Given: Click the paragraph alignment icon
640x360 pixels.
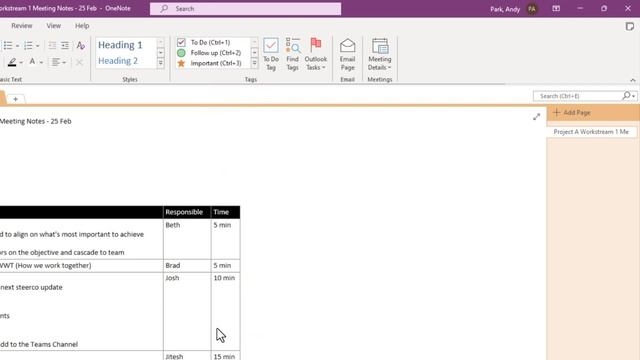Looking at the screenshot, I should coord(55,62).
